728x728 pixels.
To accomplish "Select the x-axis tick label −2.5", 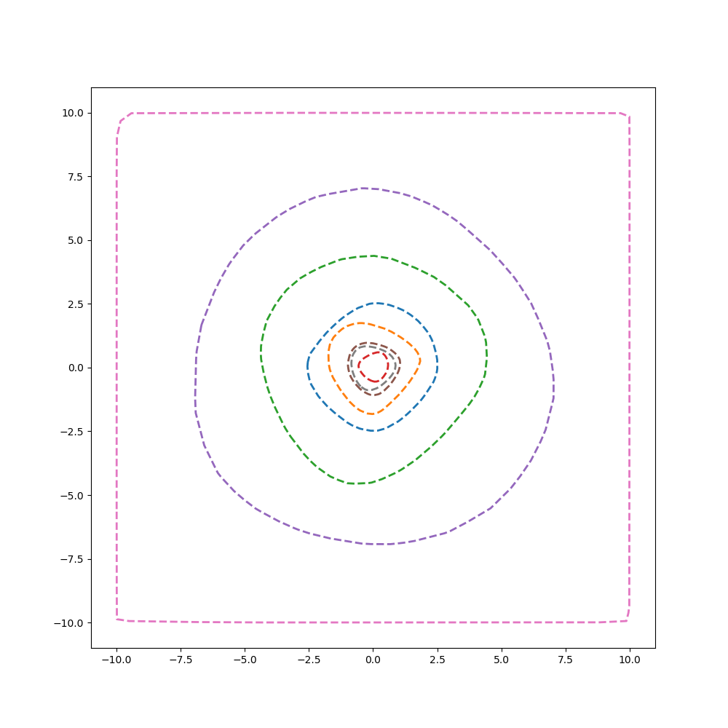I will 309,660.
